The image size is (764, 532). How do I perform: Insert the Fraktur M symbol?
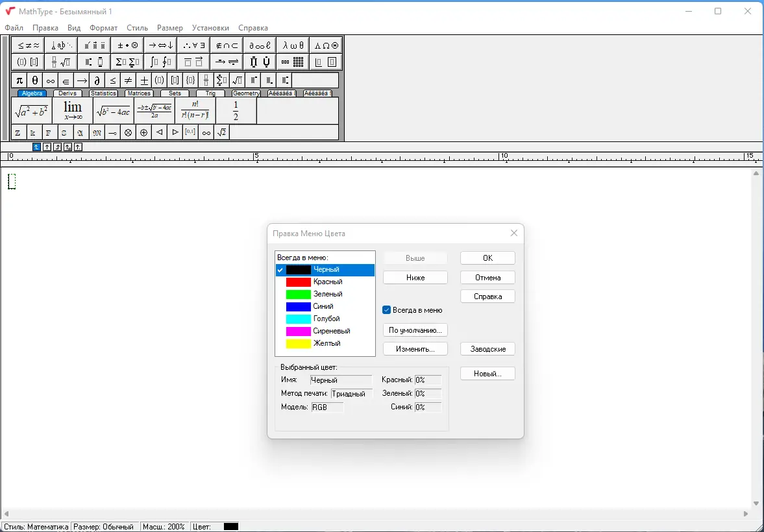97,132
